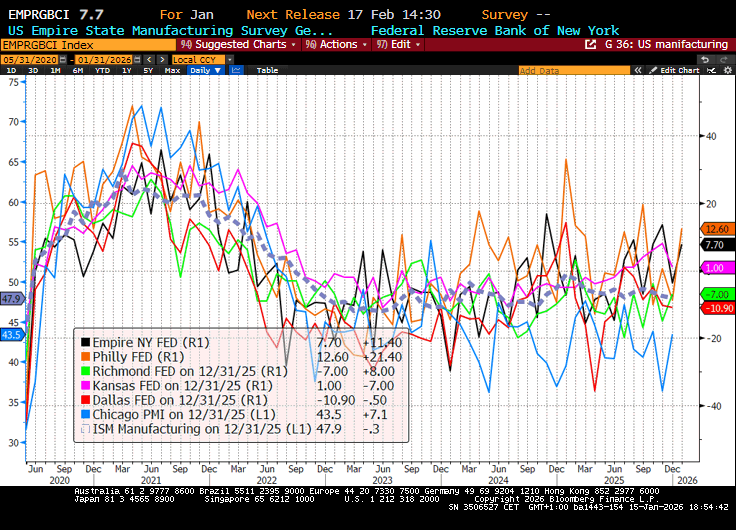Click the export icon beside G 36
The image size is (736, 530).
coord(591,45)
